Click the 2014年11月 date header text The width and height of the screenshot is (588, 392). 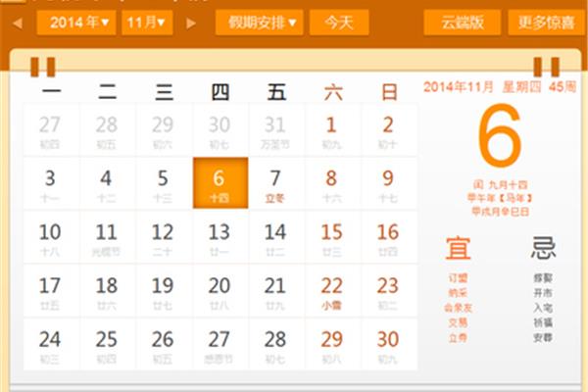pyautogui.click(x=459, y=87)
